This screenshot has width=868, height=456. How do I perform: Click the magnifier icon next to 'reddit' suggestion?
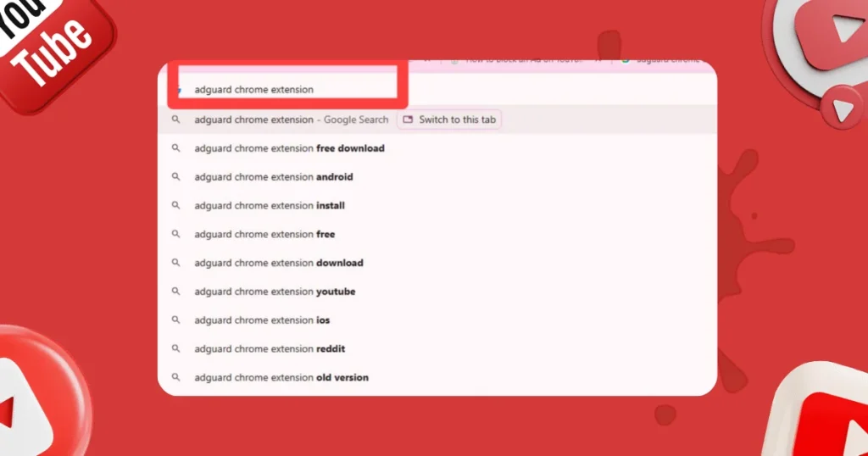(x=176, y=349)
